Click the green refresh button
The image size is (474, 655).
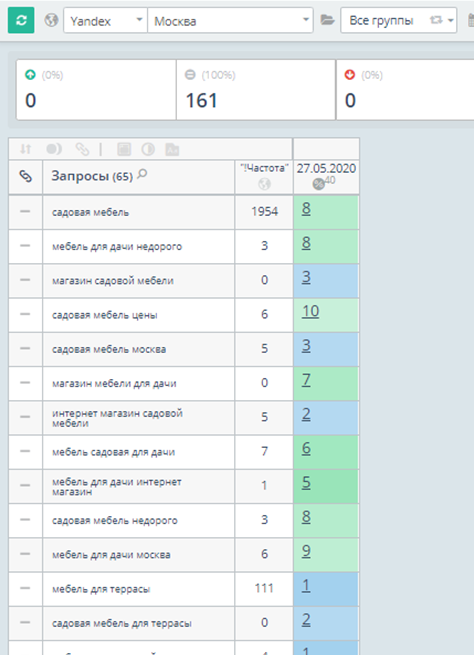[21, 20]
